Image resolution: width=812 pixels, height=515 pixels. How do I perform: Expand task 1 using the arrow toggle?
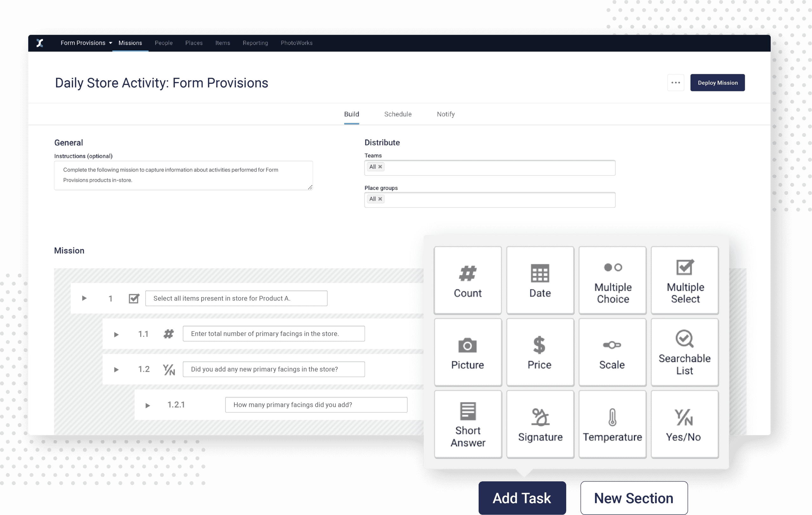tap(85, 298)
